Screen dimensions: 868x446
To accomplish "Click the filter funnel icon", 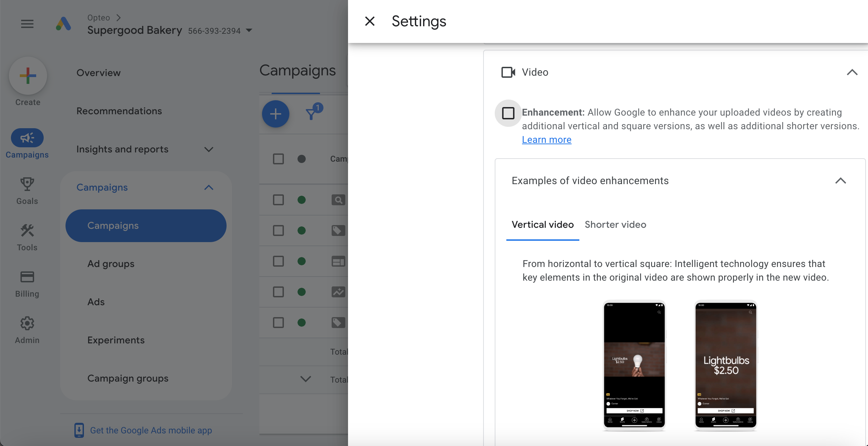I will (x=311, y=114).
